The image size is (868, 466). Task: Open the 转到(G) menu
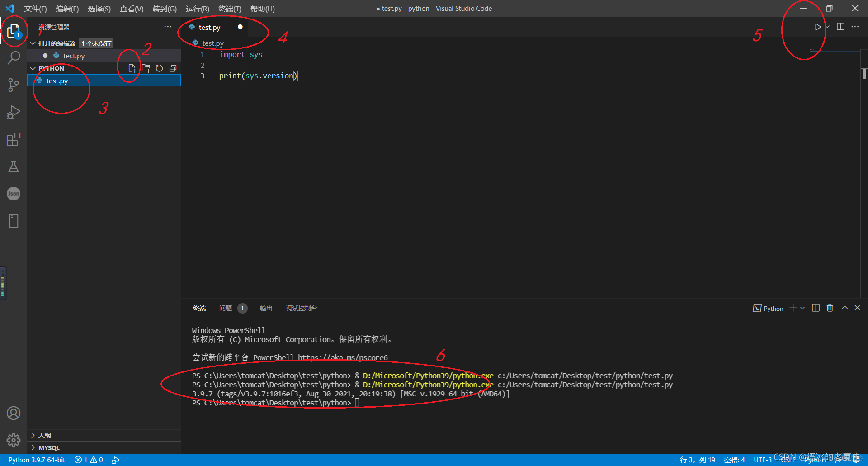pyautogui.click(x=165, y=9)
